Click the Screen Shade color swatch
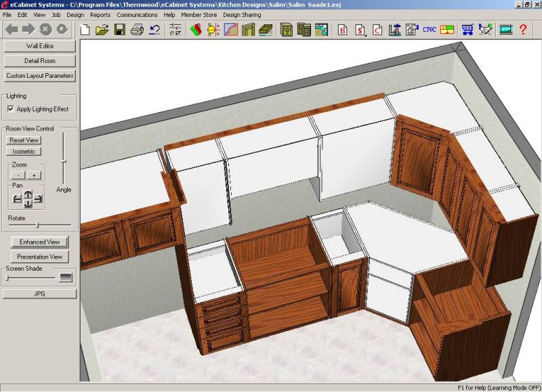 click(66, 277)
